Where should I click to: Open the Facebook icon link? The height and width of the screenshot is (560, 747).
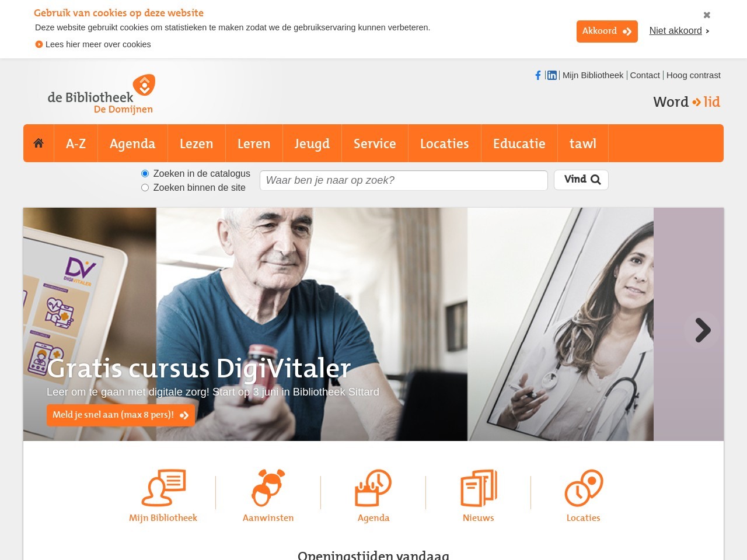[x=538, y=75]
